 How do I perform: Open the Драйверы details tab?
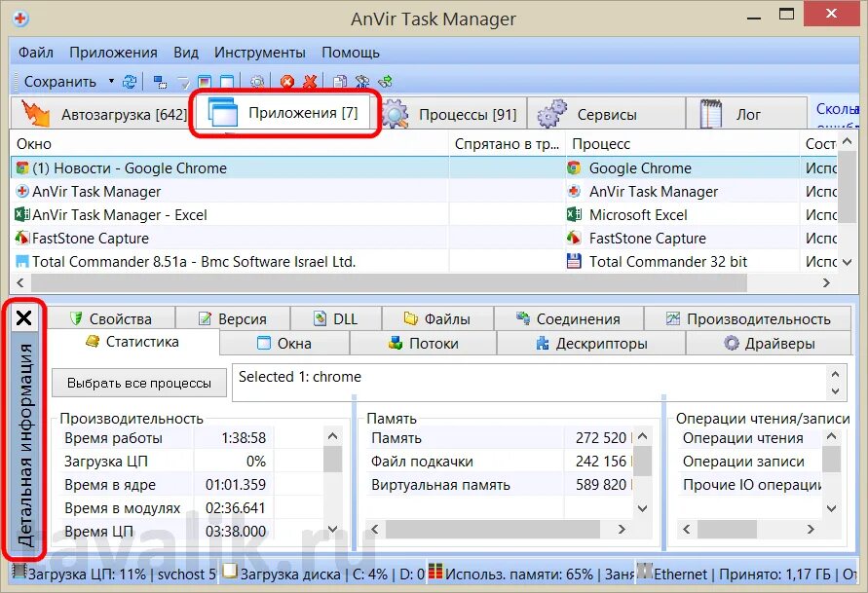[x=769, y=343]
